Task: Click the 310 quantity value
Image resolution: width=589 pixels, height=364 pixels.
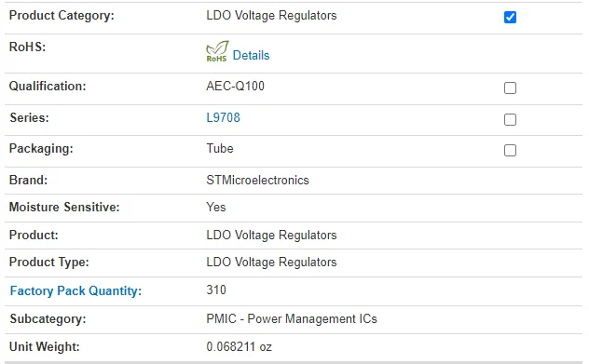Action: pos(216,290)
